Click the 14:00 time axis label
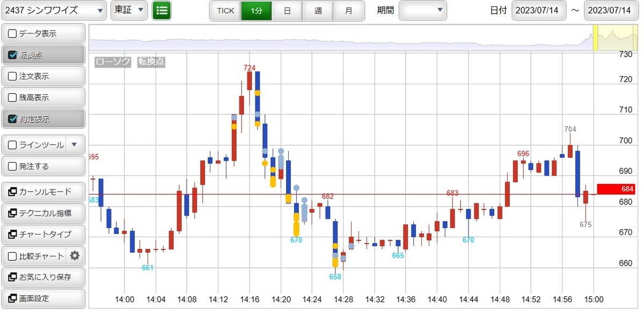 pos(125,299)
